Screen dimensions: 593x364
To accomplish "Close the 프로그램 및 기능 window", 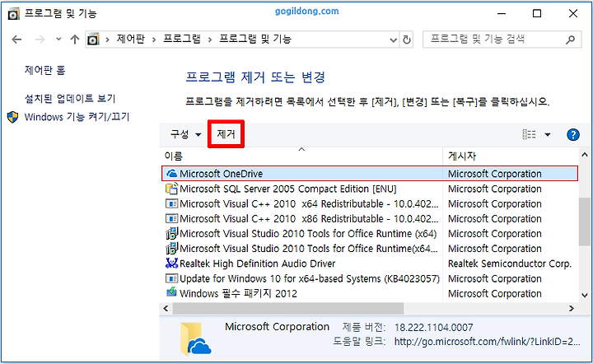I will (573, 14).
